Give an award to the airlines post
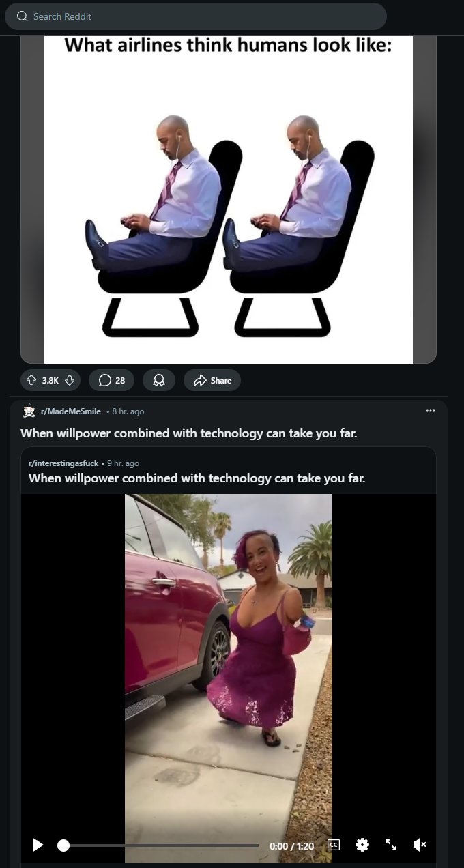 pos(159,380)
